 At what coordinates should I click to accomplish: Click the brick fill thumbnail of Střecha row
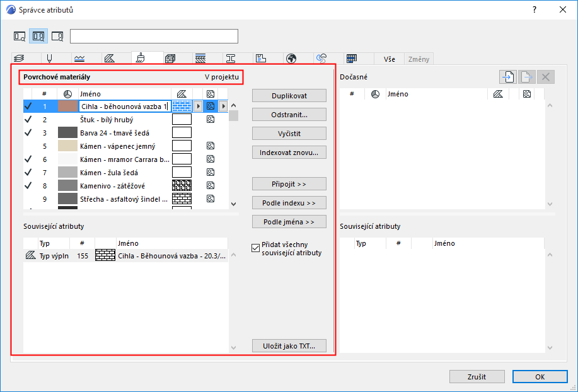(x=182, y=199)
